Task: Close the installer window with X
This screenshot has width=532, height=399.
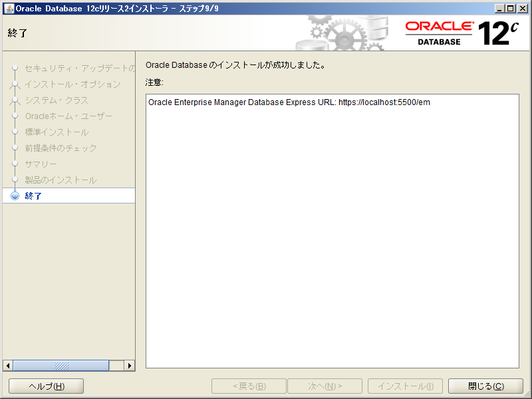Action: click(523, 9)
